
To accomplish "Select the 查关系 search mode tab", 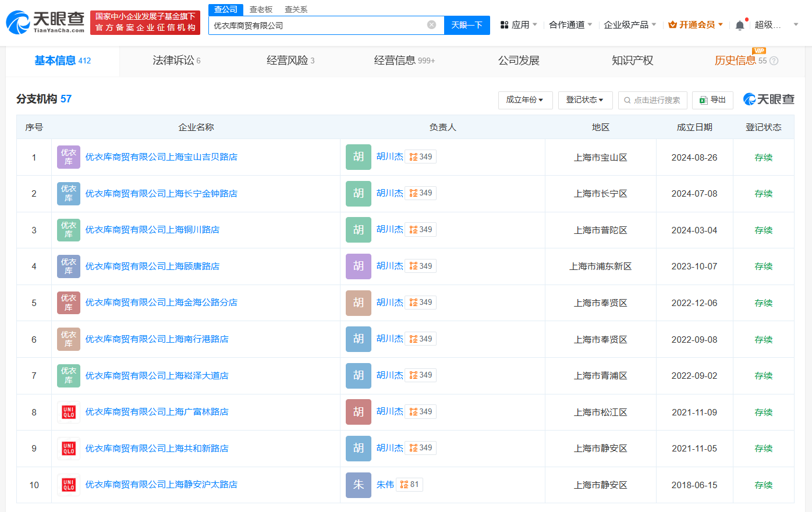I will pyautogui.click(x=296, y=10).
